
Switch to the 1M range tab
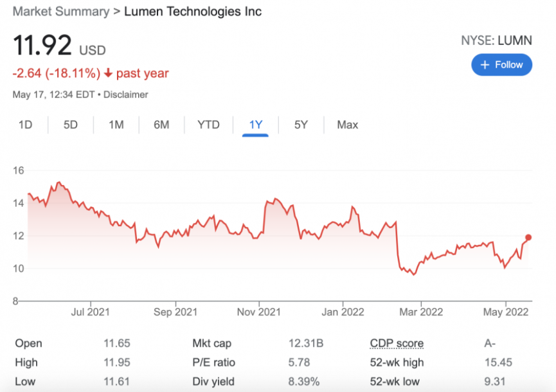tap(116, 125)
